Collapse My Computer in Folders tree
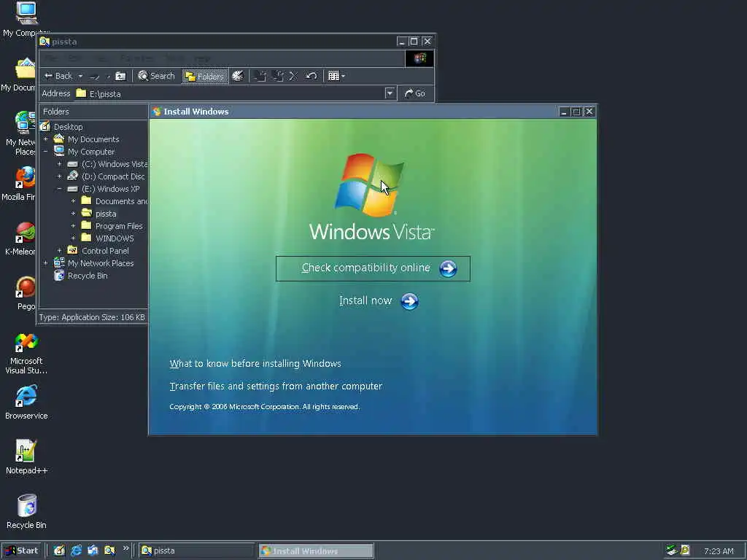Viewport: 747px width, 560px height. pyautogui.click(x=46, y=152)
